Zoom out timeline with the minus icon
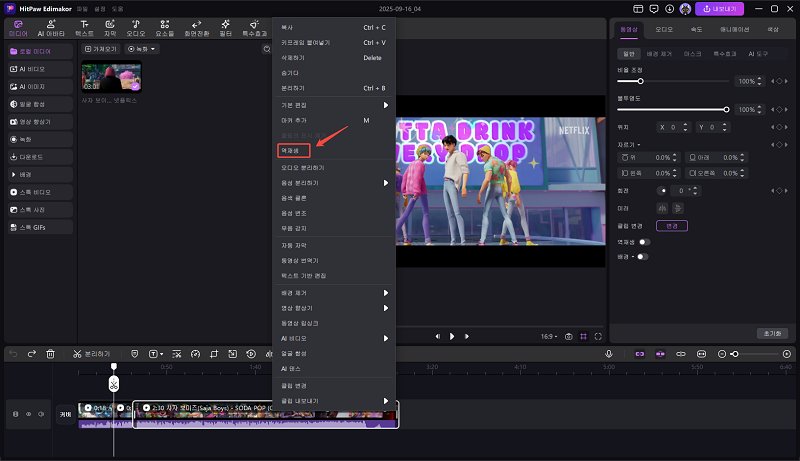This screenshot has height=461, width=800. click(721, 354)
